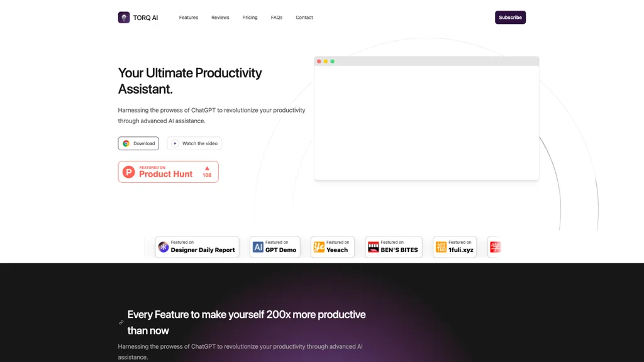Viewport: 644px width, 362px height.
Task: Click the Designer Daily Report logo icon
Action: pyautogui.click(x=164, y=246)
